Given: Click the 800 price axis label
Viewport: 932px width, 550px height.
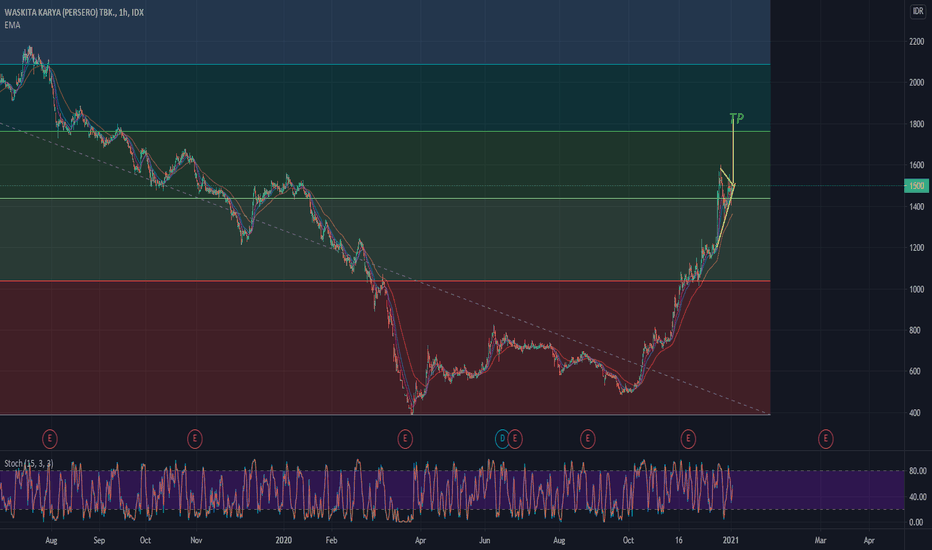Looking at the screenshot, I should point(915,331).
